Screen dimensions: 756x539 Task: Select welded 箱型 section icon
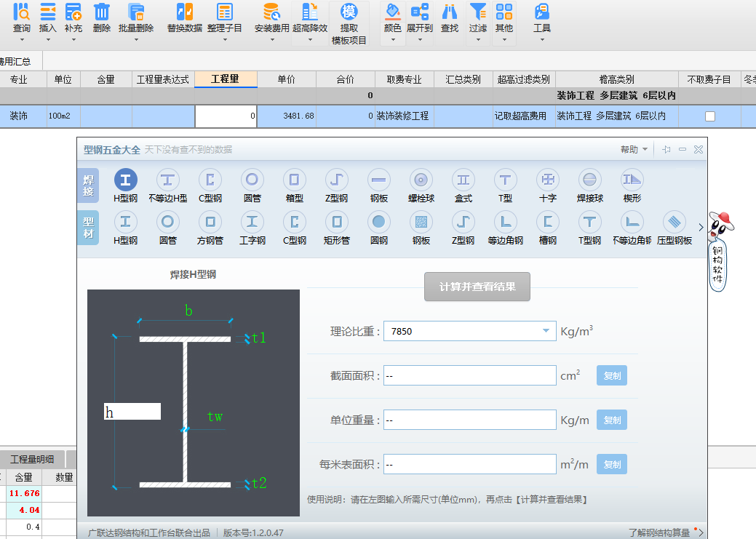(294, 180)
